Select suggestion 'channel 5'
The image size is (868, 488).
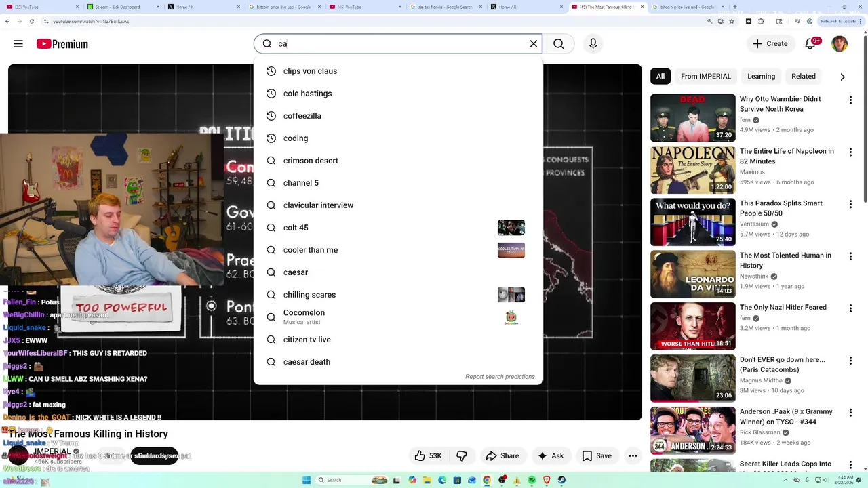398,183
